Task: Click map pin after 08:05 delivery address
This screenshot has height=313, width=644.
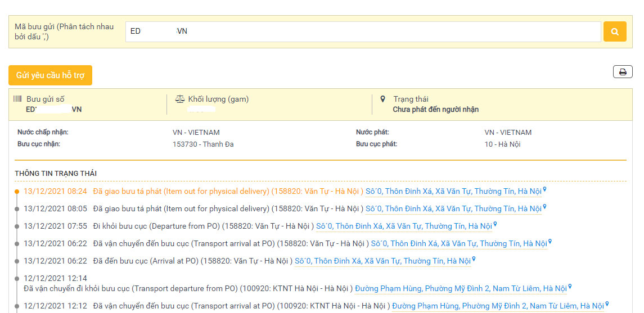Action: tap(544, 207)
